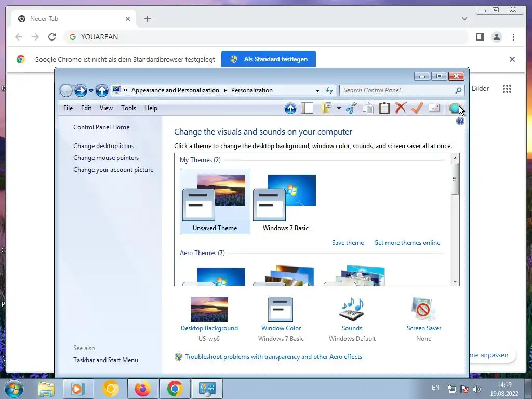Click the themes list scrollbar thumb
Screen dimensions: 532x399
pos(455,179)
